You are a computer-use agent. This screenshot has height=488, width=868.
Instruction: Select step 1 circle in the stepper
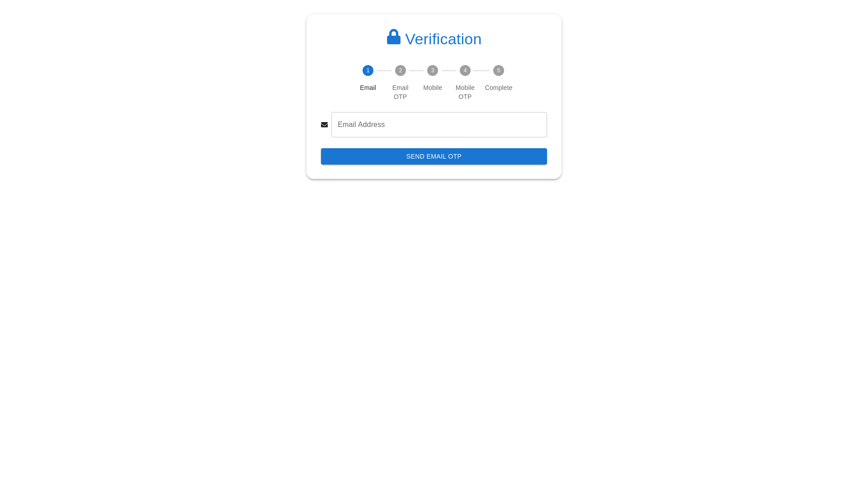368,70
